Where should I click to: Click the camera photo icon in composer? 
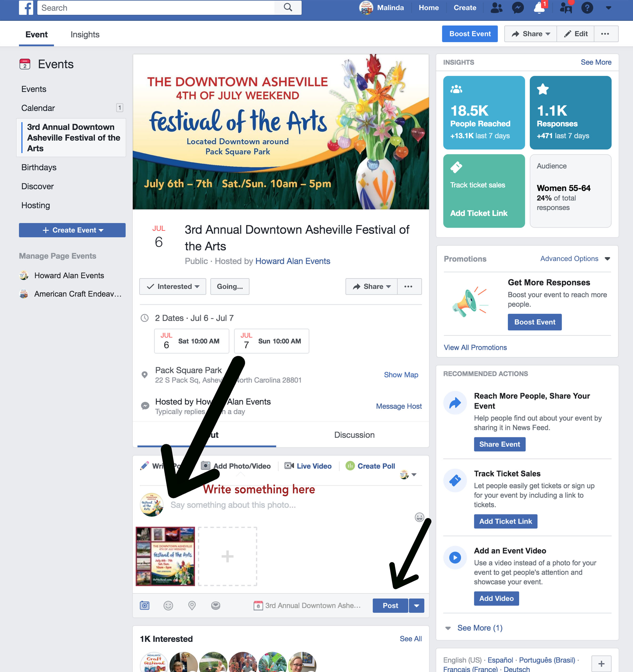[x=145, y=605]
